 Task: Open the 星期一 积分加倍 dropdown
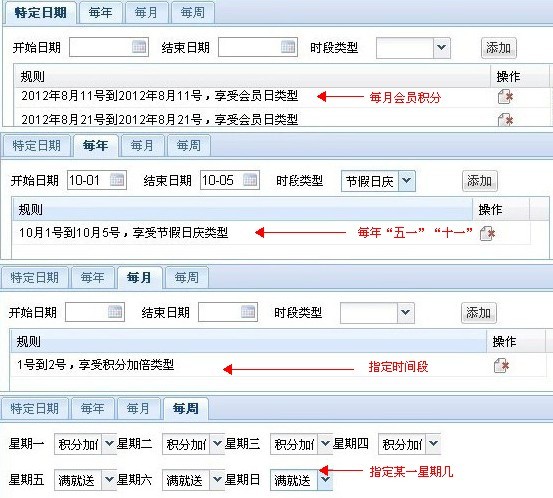click(109, 443)
